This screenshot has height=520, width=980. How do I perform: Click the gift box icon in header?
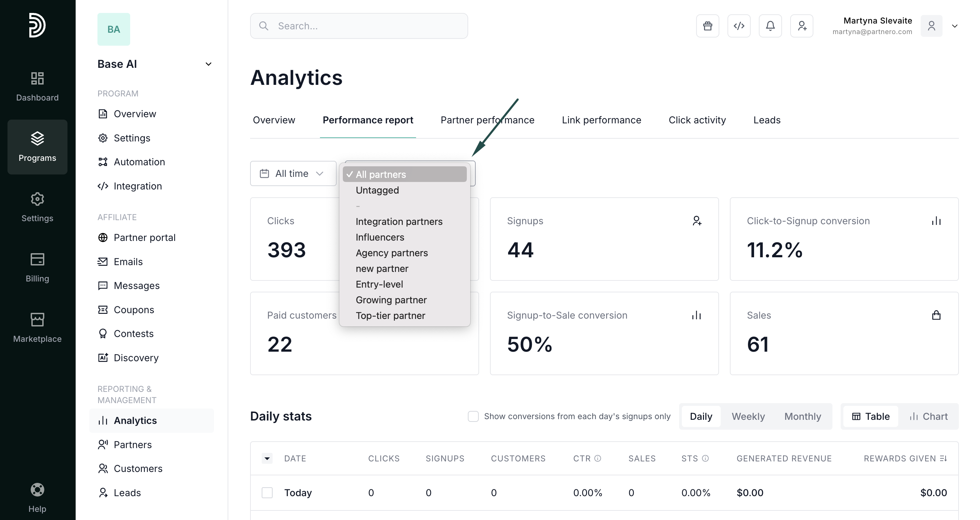click(x=707, y=26)
